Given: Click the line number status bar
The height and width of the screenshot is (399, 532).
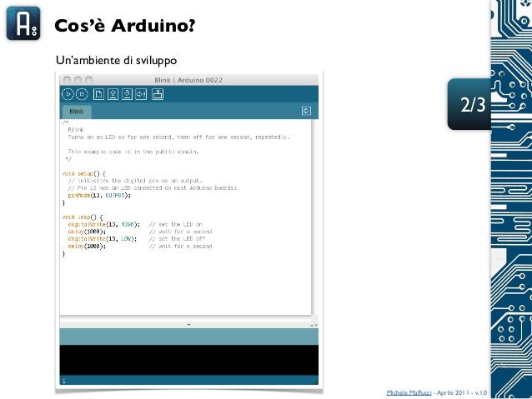Looking at the screenshot, I should click(x=189, y=381).
